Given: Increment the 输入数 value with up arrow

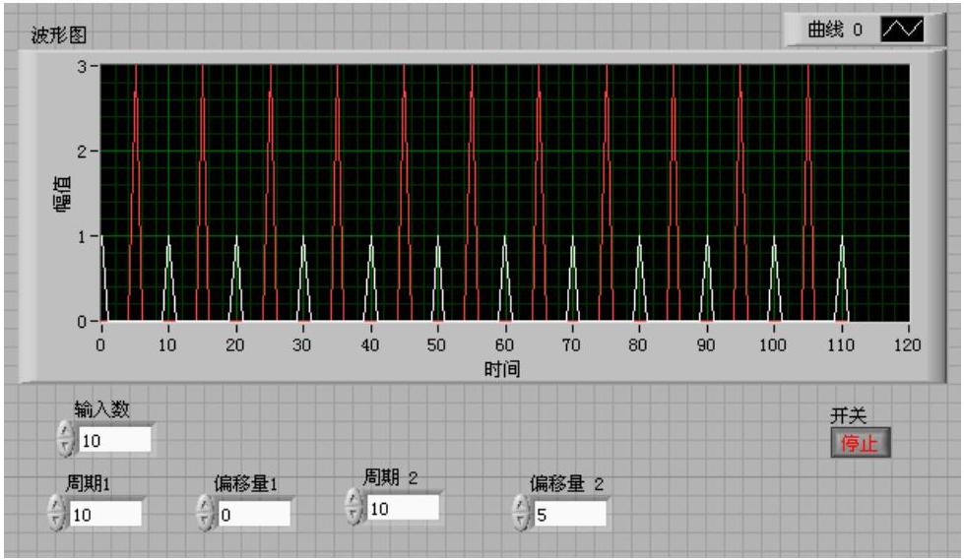Looking at the screenshot, I should 65,431.
